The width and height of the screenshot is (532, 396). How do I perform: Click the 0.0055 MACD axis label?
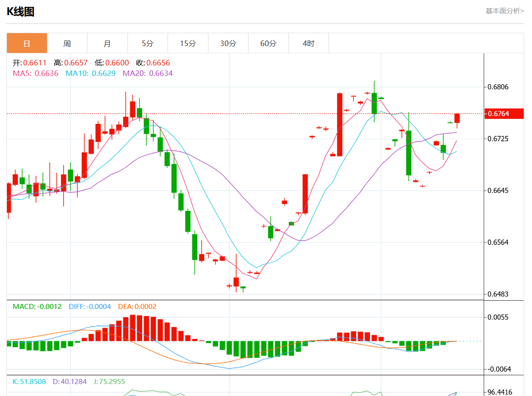[x=498, y=317]
